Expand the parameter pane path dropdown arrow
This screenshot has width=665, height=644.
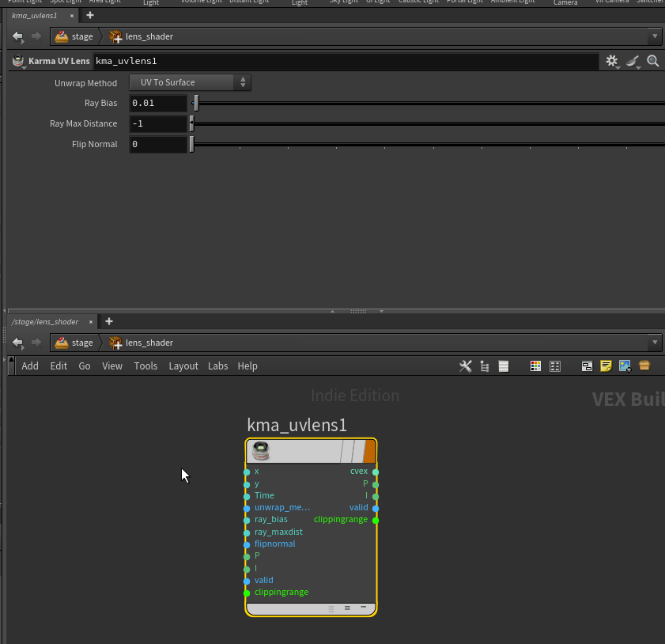point(655,36)
